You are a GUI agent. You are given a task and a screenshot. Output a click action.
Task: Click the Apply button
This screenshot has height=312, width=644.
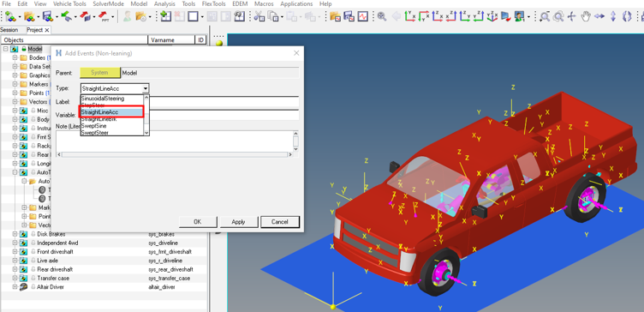tap(238, 222)
